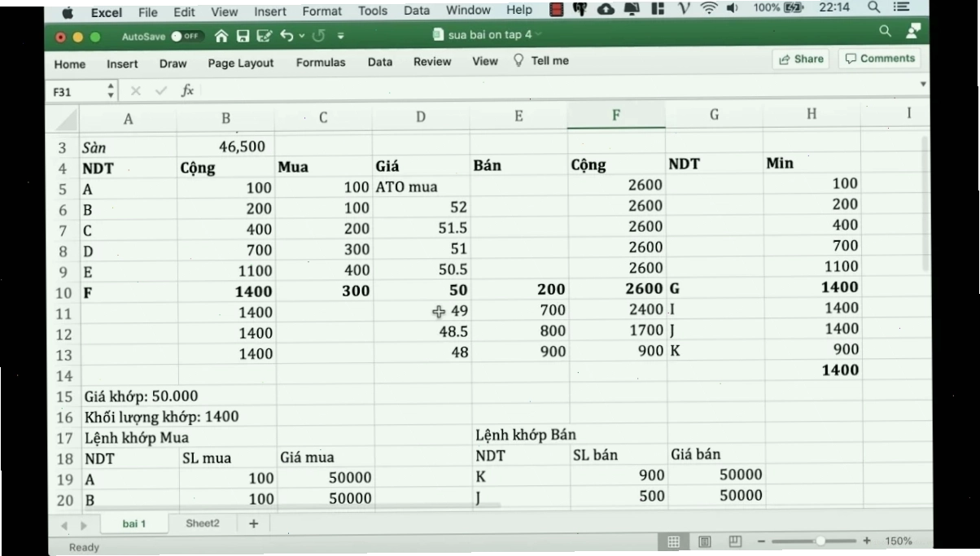Open the Name Box dropdown stepper
Viewport: 980px width, 556px height.
[x=112, y=91]
